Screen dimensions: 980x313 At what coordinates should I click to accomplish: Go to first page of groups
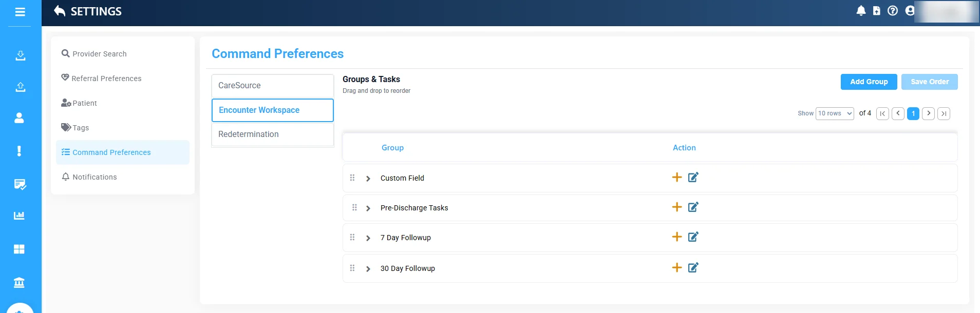[882, 113]
